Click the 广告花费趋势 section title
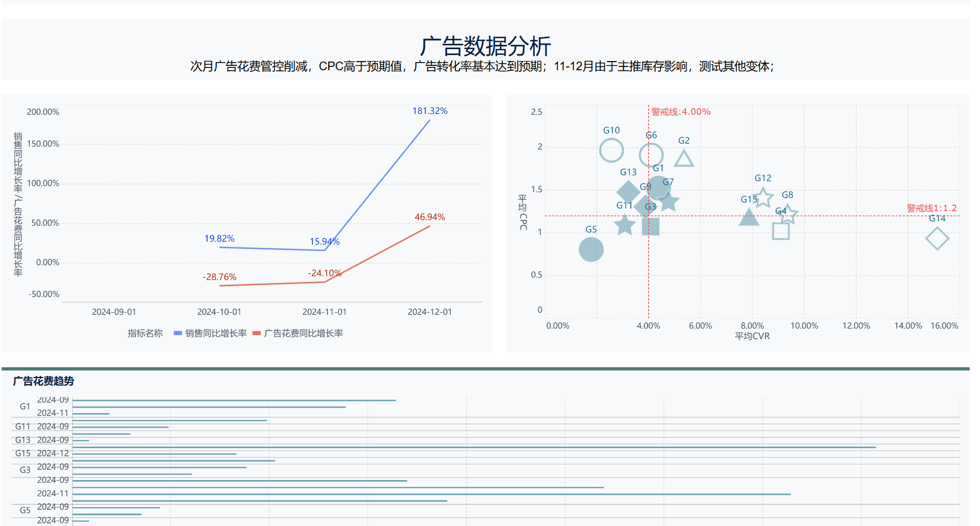Image resolution: width=980 pixels, height=526 pixels. [43, 381]
